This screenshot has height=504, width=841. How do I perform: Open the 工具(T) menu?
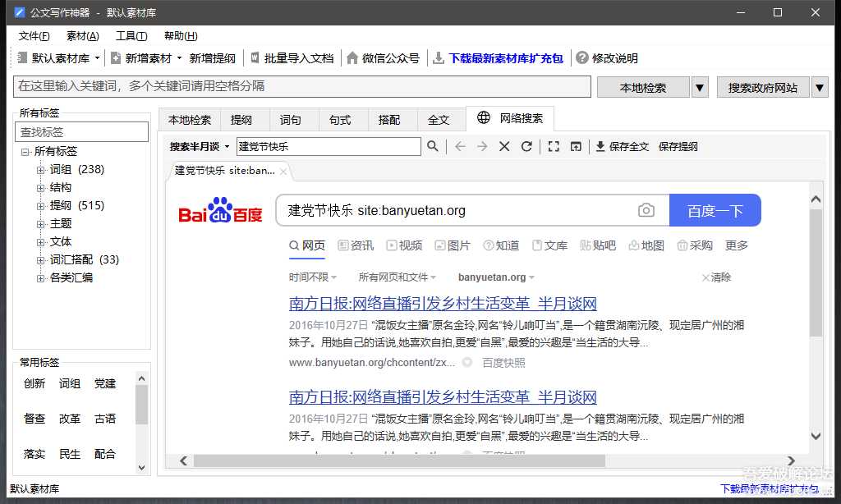point(131,36)
